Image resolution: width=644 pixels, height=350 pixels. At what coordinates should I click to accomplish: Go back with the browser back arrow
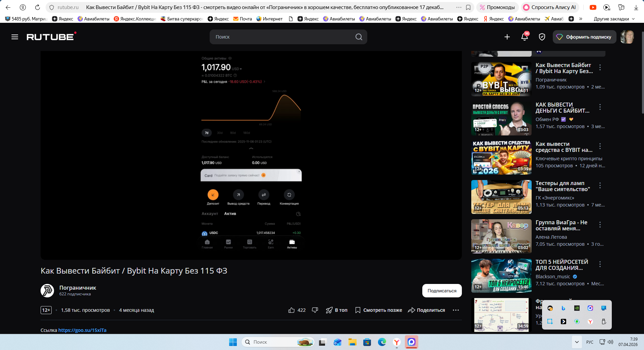[x=8, y=7]
